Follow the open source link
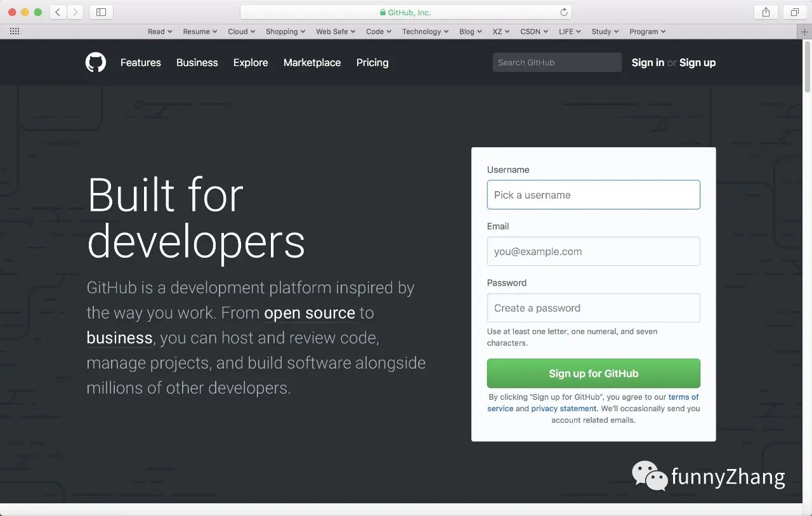Viewport: 812px width, 516px height. tap(310, 313)
